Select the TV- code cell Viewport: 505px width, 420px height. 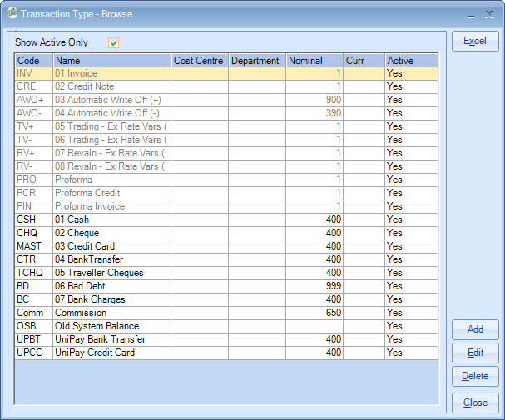point(34,140)
